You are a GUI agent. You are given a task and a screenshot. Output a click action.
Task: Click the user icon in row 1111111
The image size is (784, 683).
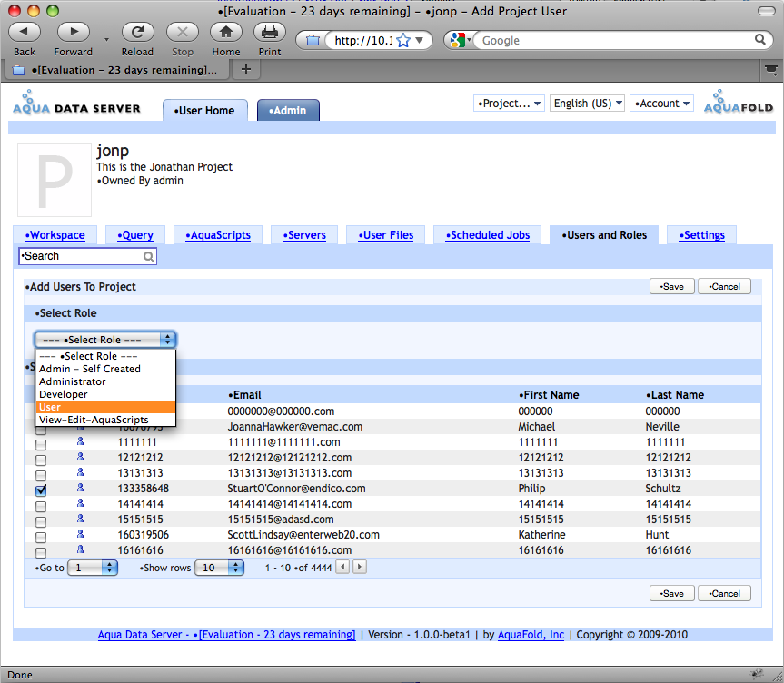pyautogui.click(x=80, y=441)
